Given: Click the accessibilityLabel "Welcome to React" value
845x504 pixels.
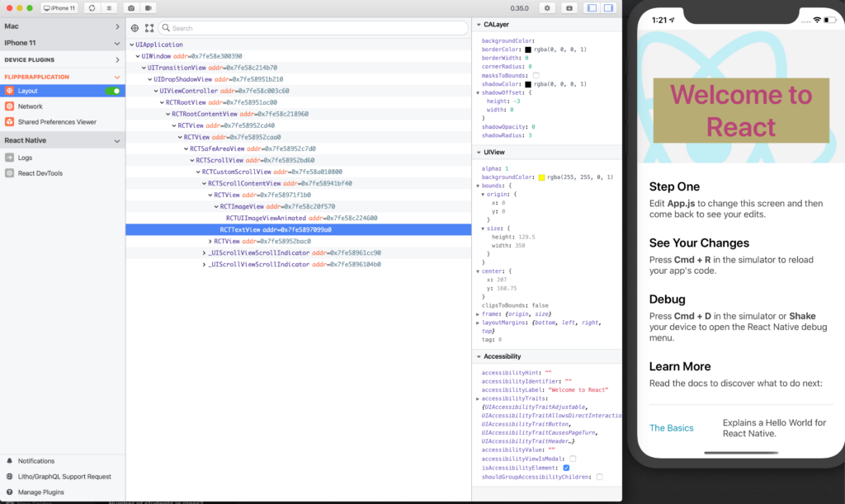Looking at the screenshot, I should pos(578,390).
